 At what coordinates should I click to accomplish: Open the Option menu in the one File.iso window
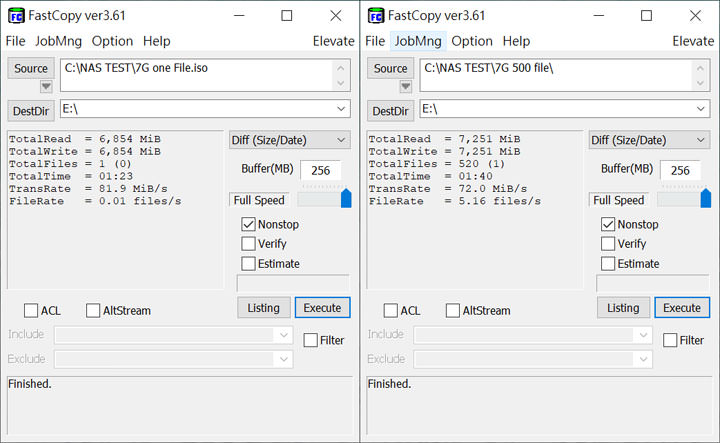click(x=112, y=41)
